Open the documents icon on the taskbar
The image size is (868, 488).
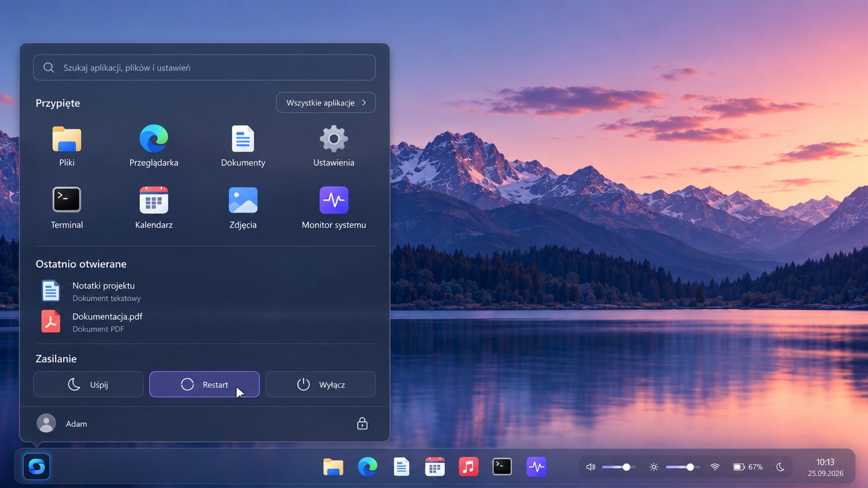point(401,466)
